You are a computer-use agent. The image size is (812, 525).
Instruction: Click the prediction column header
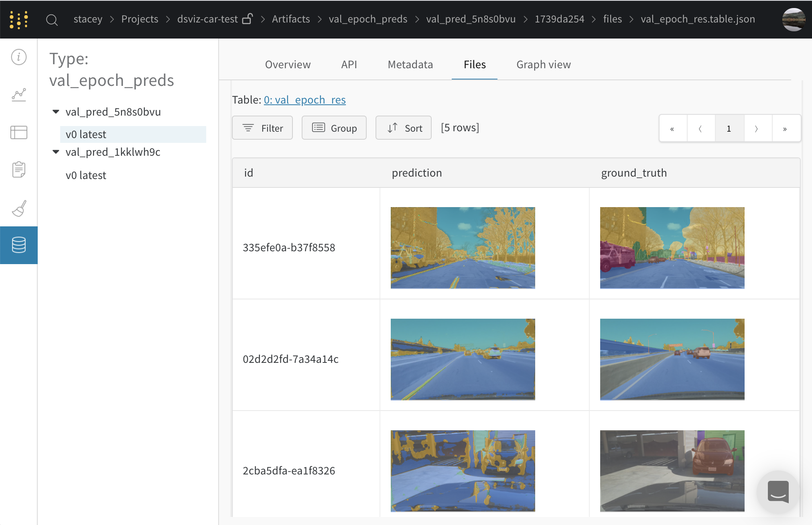coord(417,173)
